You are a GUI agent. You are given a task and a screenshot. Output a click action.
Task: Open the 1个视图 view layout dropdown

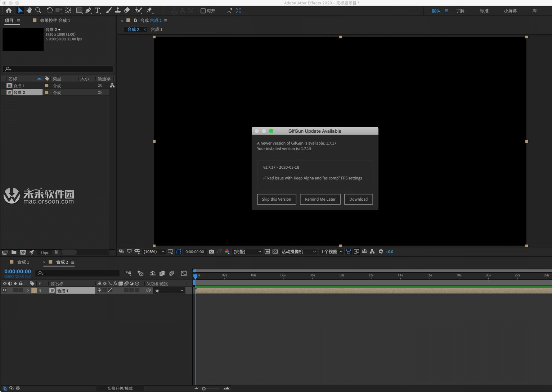332,252
